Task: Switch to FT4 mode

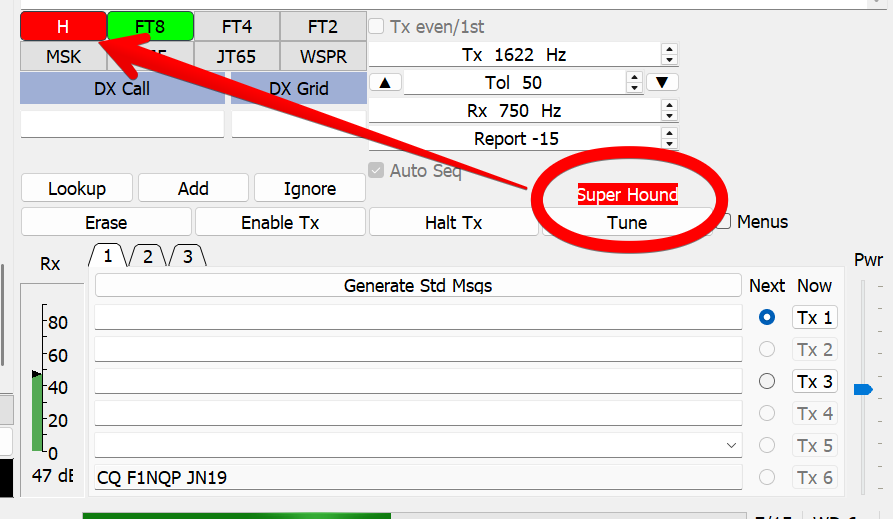Action: (x=236, y=26)
